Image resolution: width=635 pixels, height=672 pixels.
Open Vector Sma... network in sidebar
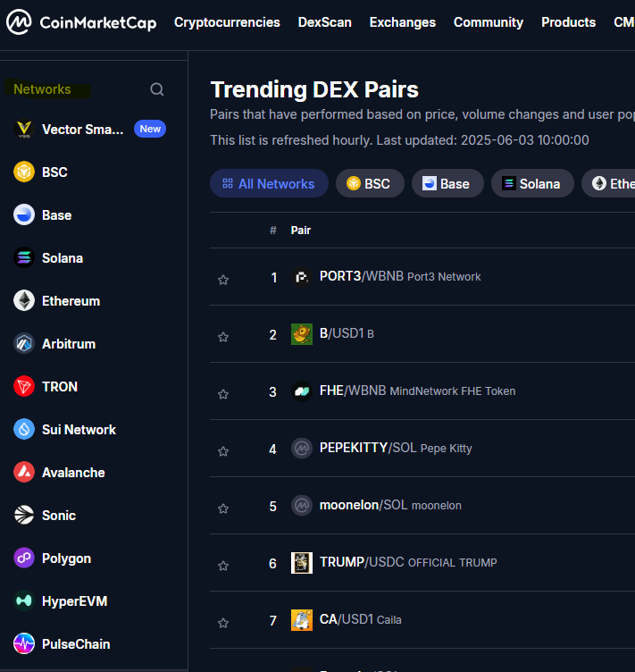pos(83,130)
